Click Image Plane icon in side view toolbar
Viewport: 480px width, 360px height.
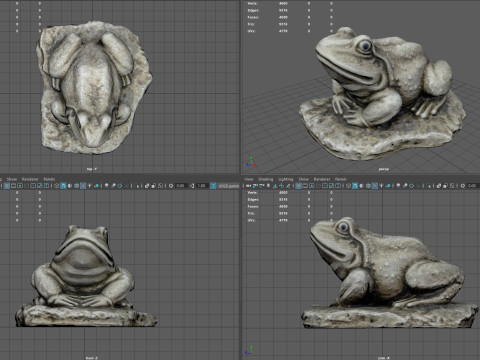(x=275, y=186)
